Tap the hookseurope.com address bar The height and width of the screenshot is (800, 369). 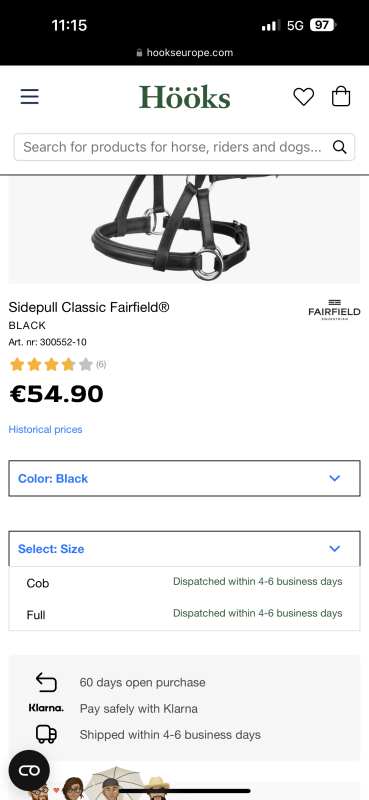tap(184, 53)
